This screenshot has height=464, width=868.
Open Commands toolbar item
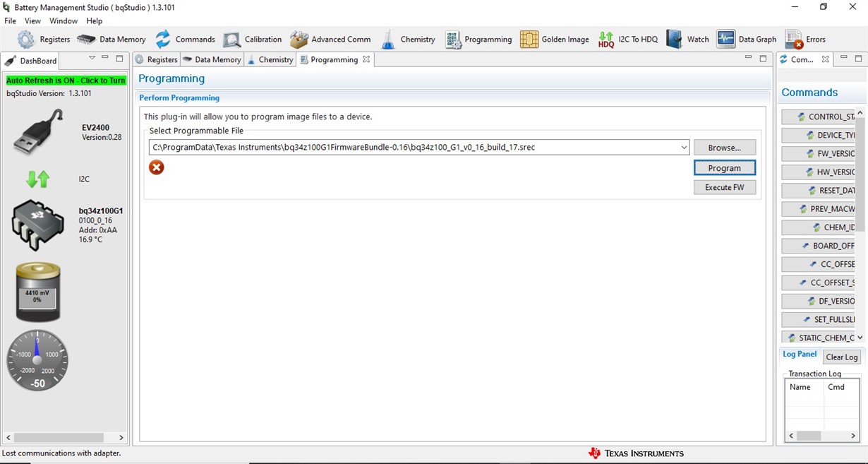pyautogui.click(x=185, y=40)
